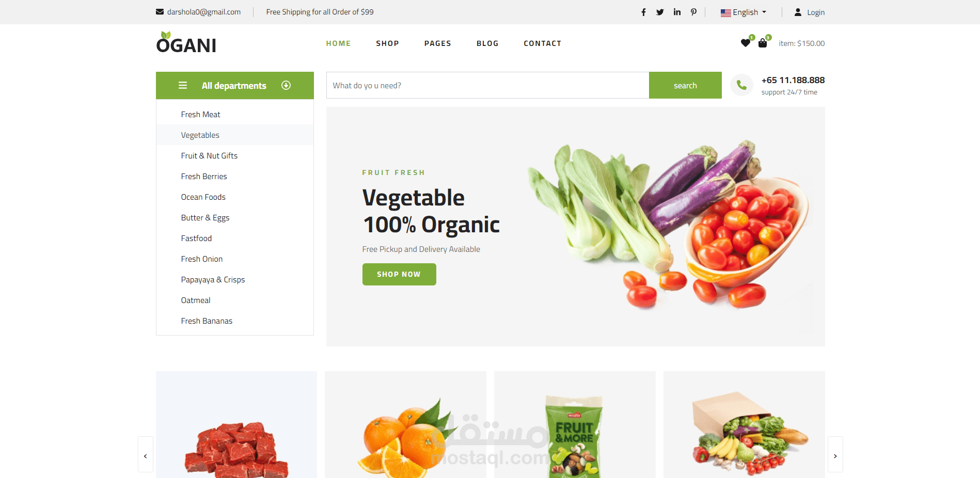
Task: View wishlist via the heart icon
Action: pos(746,43)
